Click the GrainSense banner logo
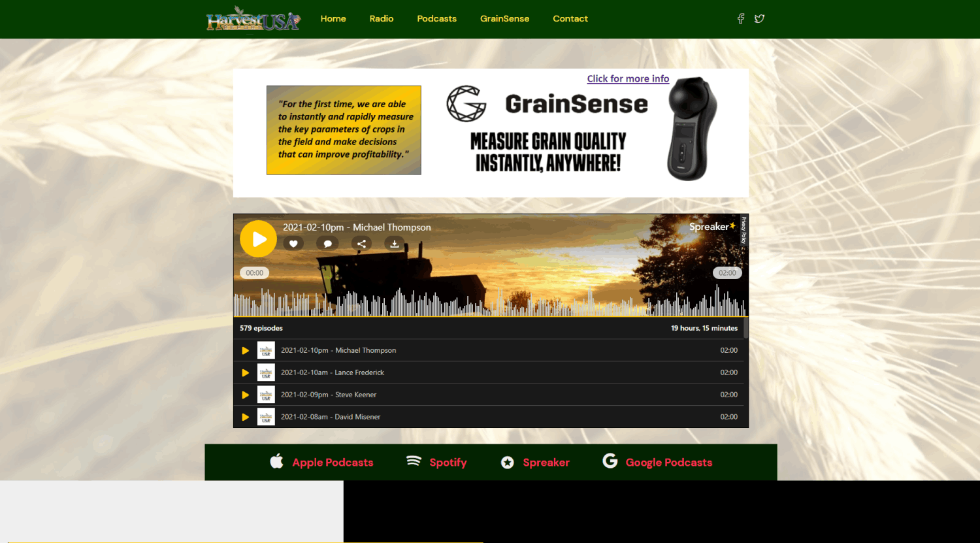 pyautogui.click(x=547, y=104)
